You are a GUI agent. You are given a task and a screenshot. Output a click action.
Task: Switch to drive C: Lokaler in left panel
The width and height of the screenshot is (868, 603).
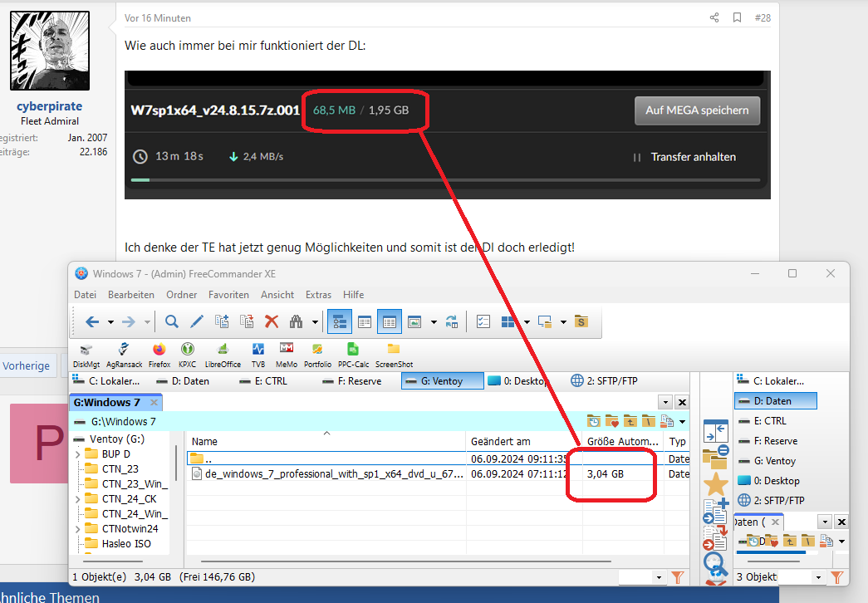(x=106, y=381)
